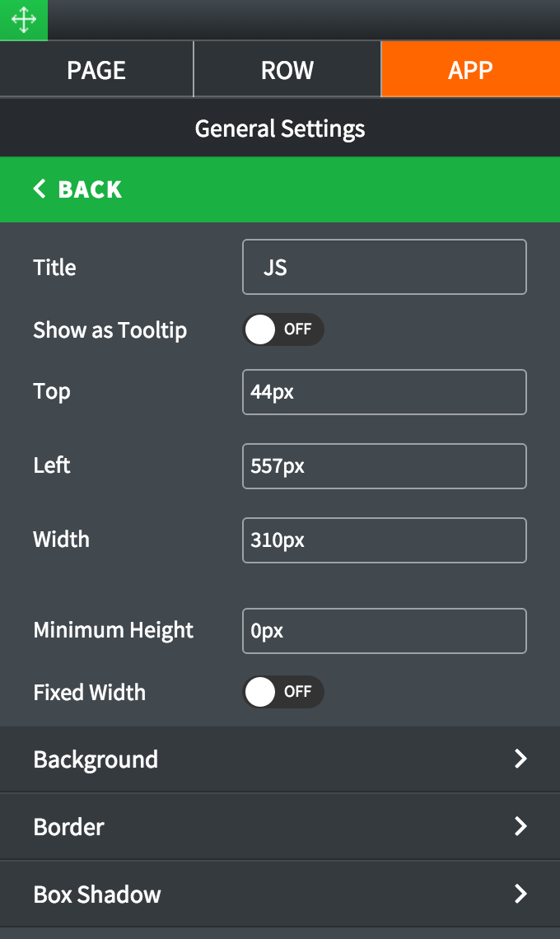Viewport: 560px width, 939px height.
Task: Enable the Fixed Width switch
Action: click(x=282, y=693)
